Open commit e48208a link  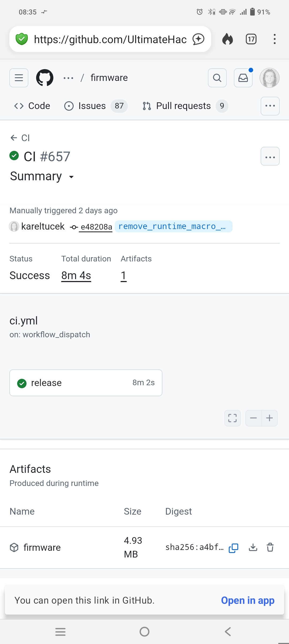[96, 227]
